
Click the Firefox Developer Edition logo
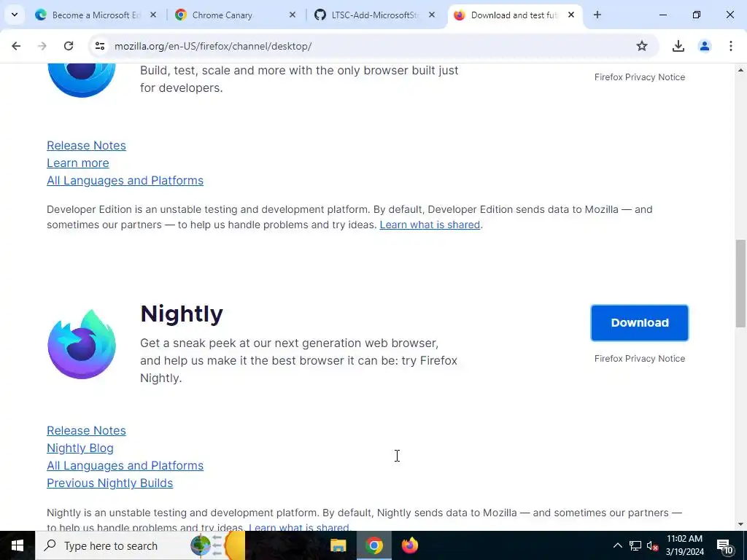(82, 79)
